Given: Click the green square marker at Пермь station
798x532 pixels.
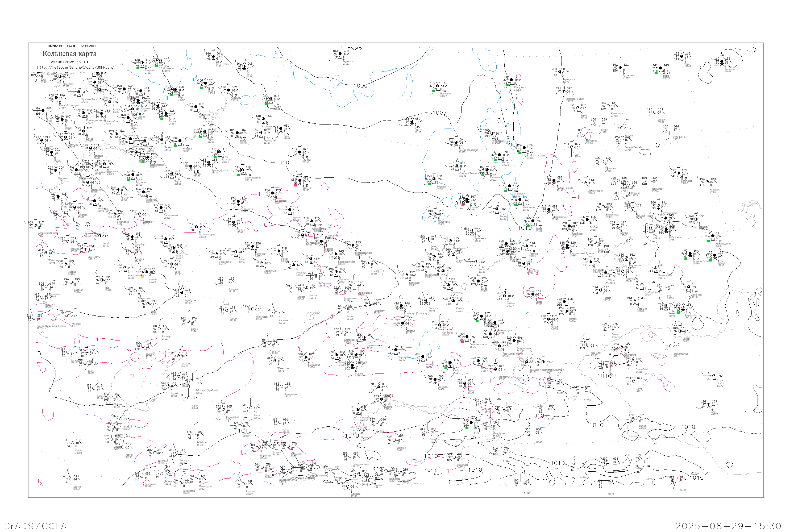Looking at the screenshot, I should coord(200,136).
